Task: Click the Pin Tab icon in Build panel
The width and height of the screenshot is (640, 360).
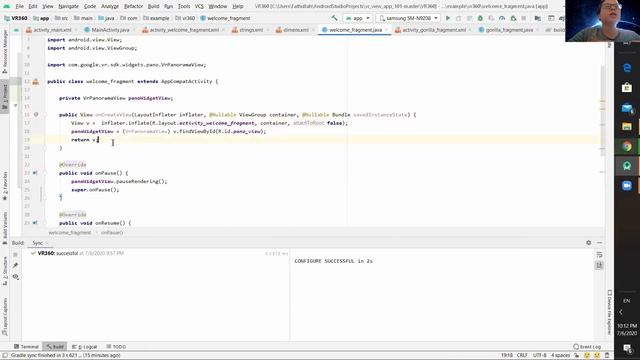Action: 16,265
